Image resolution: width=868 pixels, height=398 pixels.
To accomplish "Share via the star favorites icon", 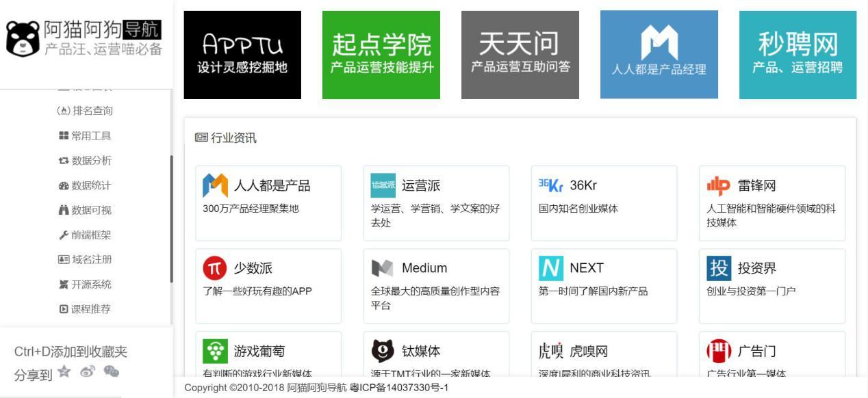I will pyautogui.click(x=64, y=371).
